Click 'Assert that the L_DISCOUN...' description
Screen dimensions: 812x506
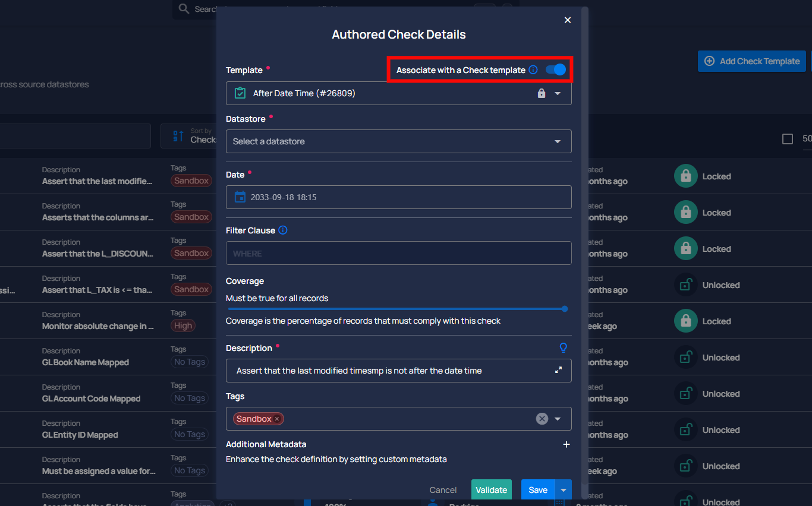tap(97, 254)
